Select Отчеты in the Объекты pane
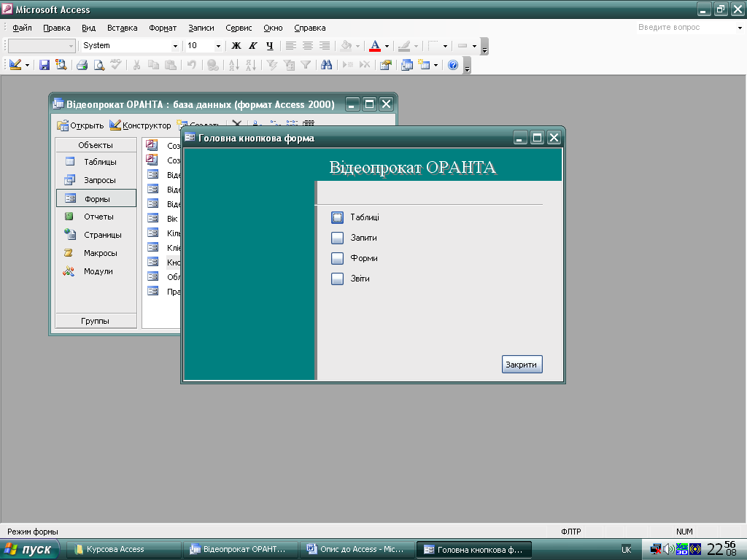Viewport: 747px width, 560px height. tap(96, 217)
